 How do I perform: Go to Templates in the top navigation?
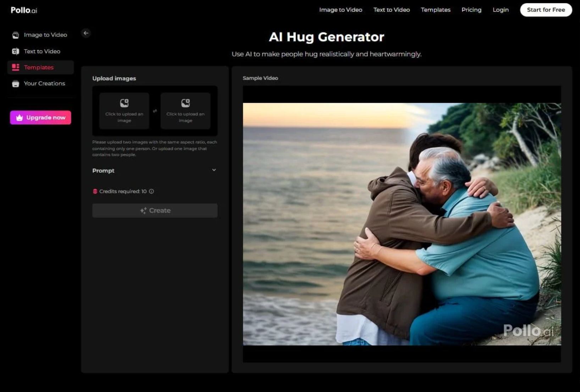[435, 10]
